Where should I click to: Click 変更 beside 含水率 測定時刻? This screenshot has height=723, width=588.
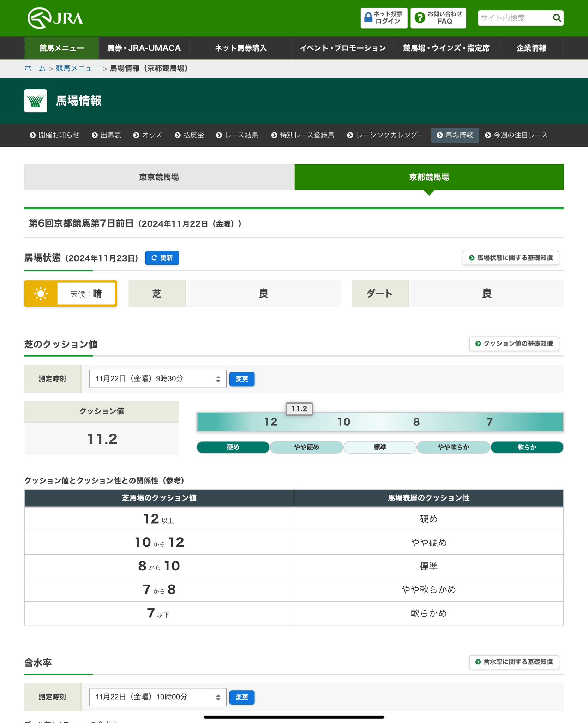click(x=242, y=698)
